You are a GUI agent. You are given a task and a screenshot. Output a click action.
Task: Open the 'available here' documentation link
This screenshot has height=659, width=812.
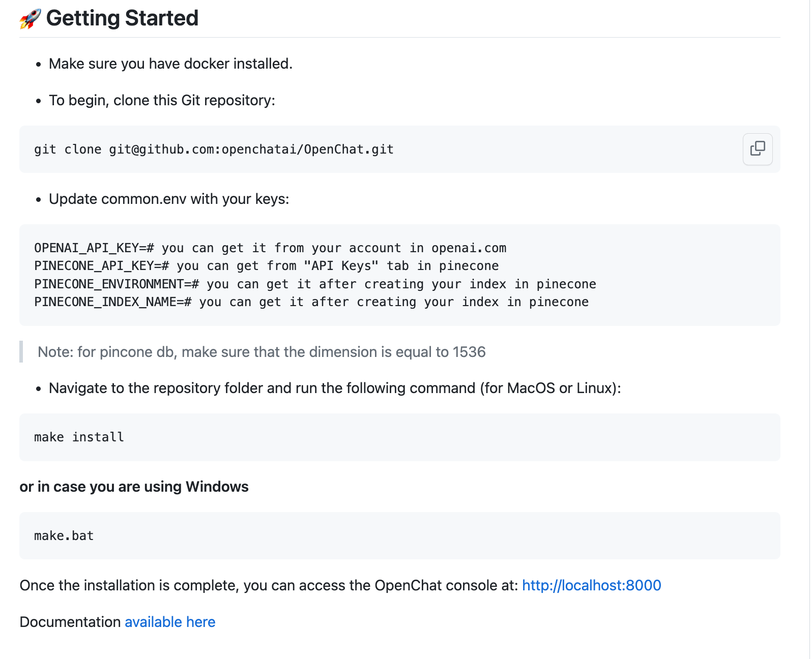click(170, 622)
